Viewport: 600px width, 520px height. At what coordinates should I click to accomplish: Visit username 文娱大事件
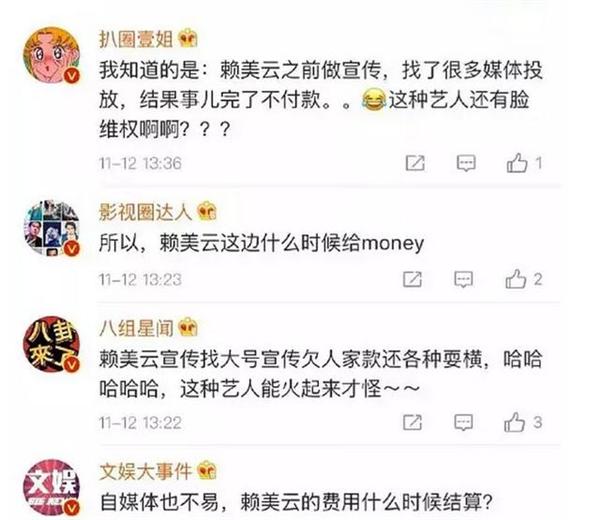click(145, 471)
